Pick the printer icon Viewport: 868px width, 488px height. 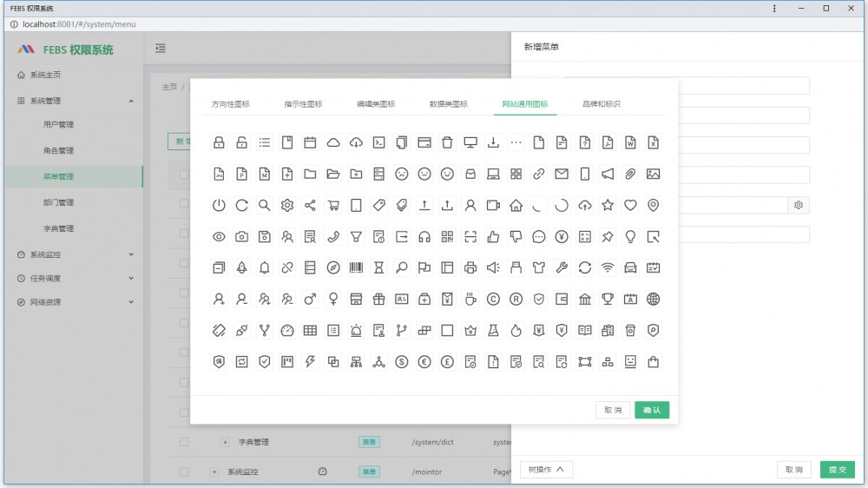(x=470, y=268)
